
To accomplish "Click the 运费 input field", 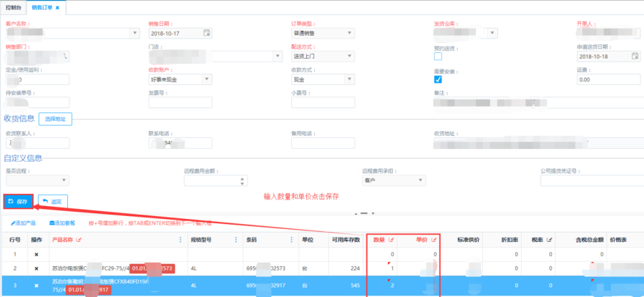I will point(608,79).
